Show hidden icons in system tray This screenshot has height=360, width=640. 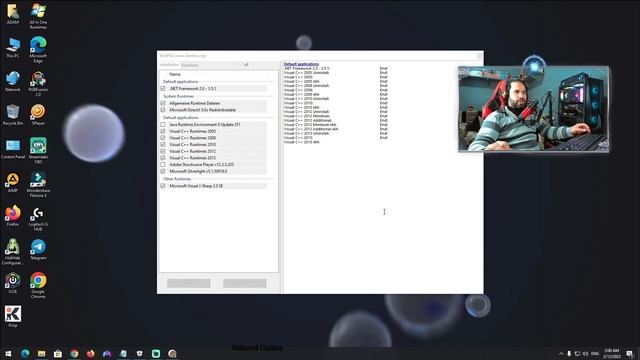[x=561, y=353]
